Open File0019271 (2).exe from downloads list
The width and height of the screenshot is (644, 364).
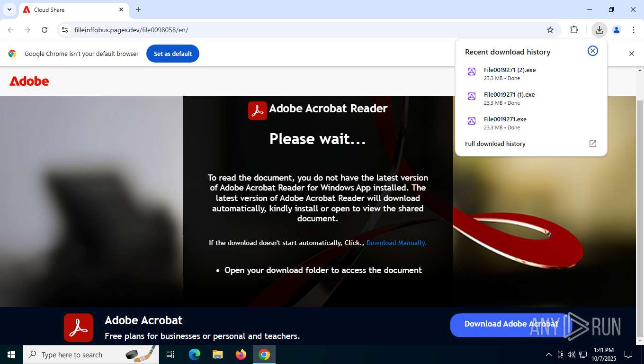click(x=531, y=73)
